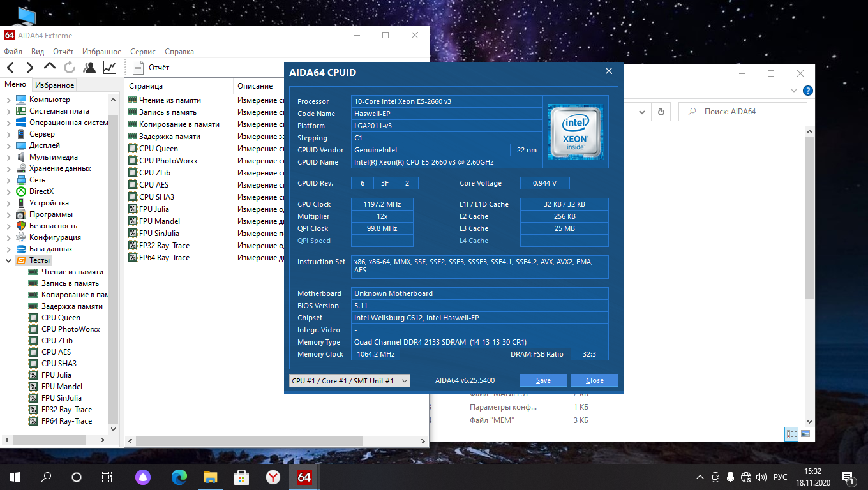
Task: Click the Refresh icon in AIDA64 toolbar
Action: [70, 67]
